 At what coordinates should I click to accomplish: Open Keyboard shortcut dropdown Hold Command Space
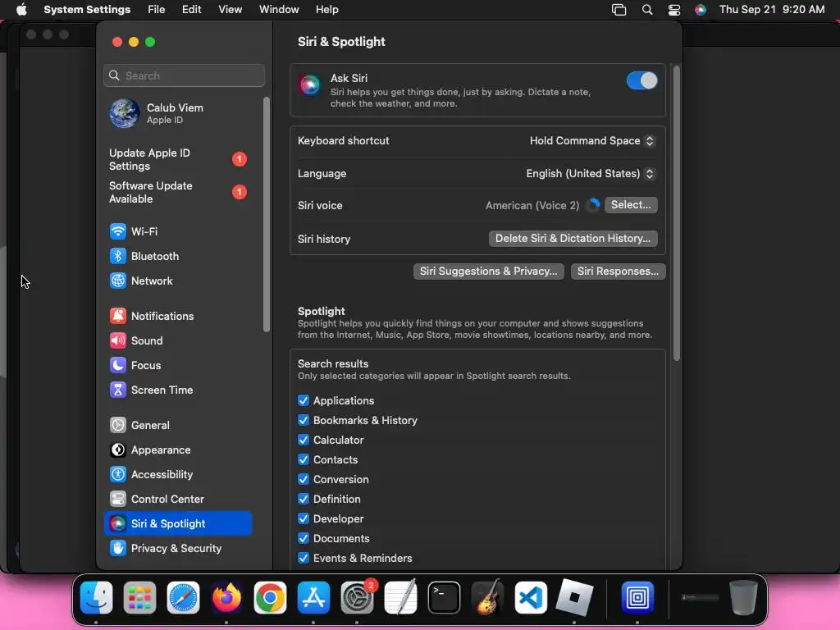tap(592, 141)
